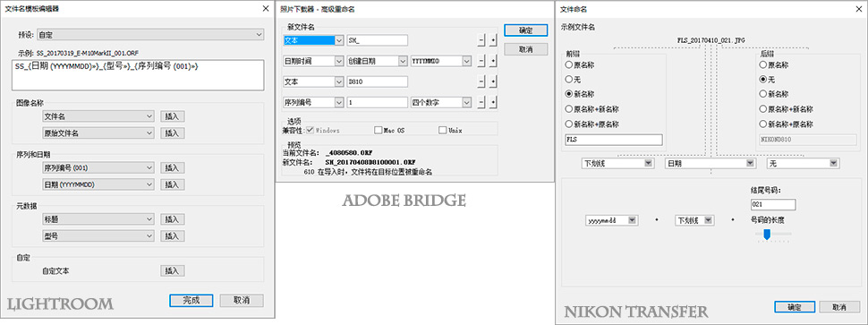The width and height of the screenshot is (868, 325).
Task: Click the 完成 button in Lightroom editor
Action: coord(191,301)
